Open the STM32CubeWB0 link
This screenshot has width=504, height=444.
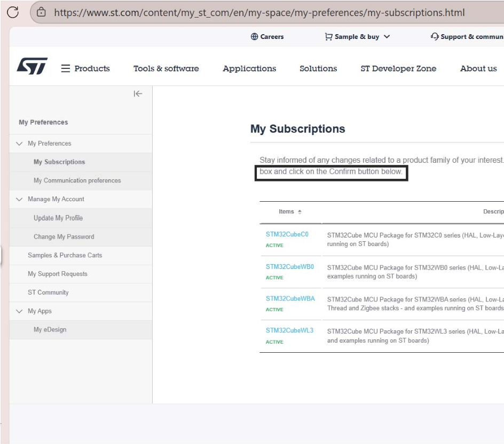click(289, 267)
